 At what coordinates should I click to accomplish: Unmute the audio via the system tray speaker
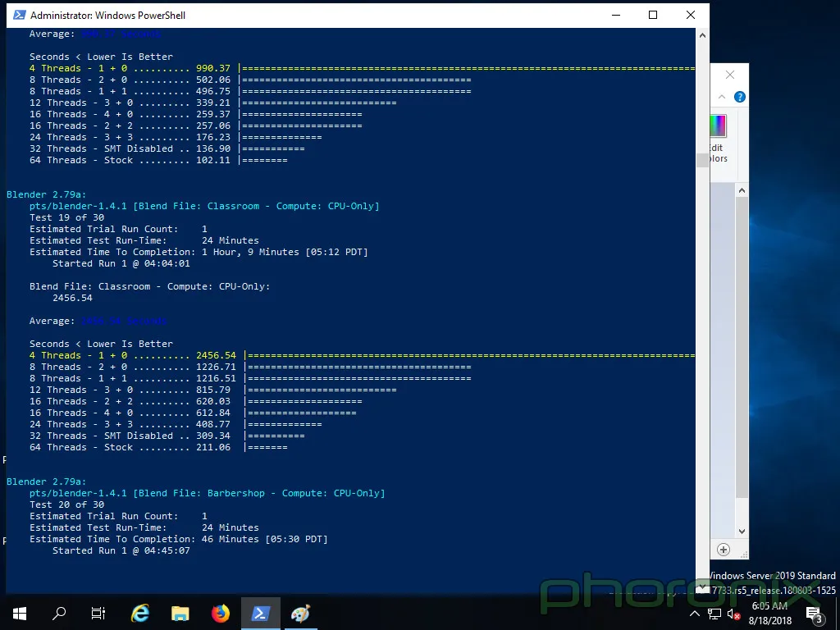[x=733, y=614]
